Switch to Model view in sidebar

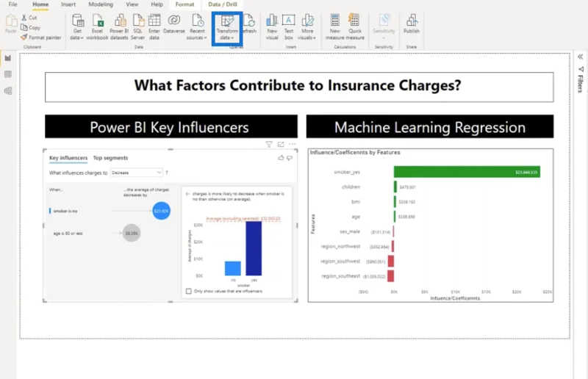pyautogui.click(x=8, y=91)
